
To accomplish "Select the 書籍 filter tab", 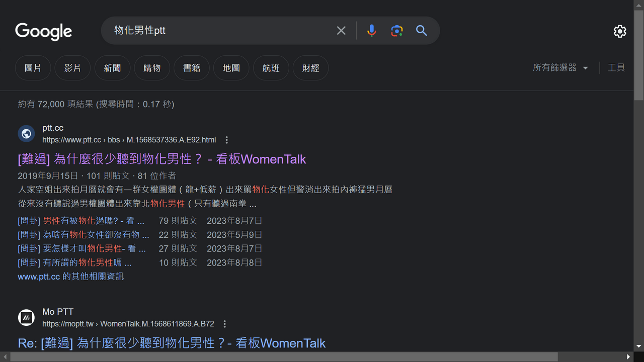I will 192,68.
